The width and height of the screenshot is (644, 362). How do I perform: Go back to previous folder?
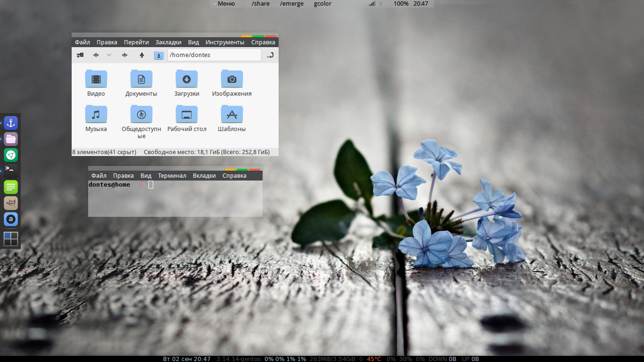(x=96, y=55)
